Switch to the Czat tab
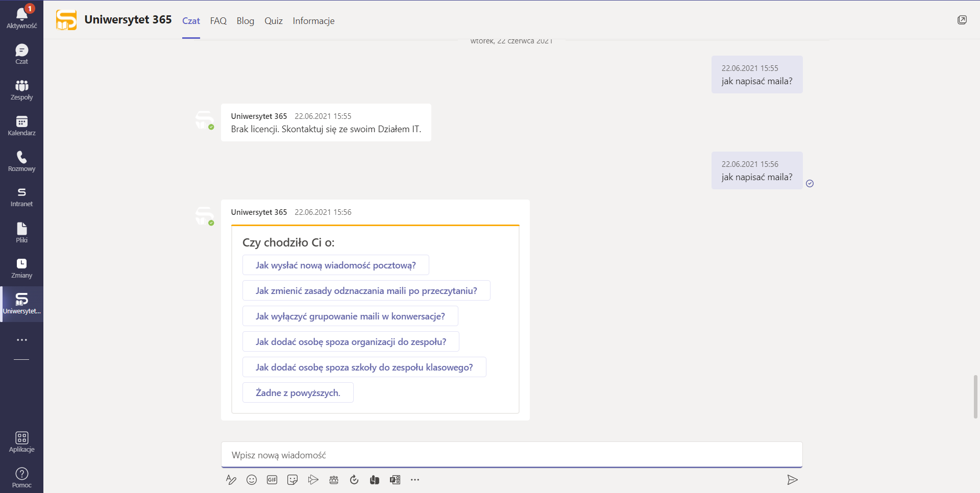980x493 pixels. 191,21
